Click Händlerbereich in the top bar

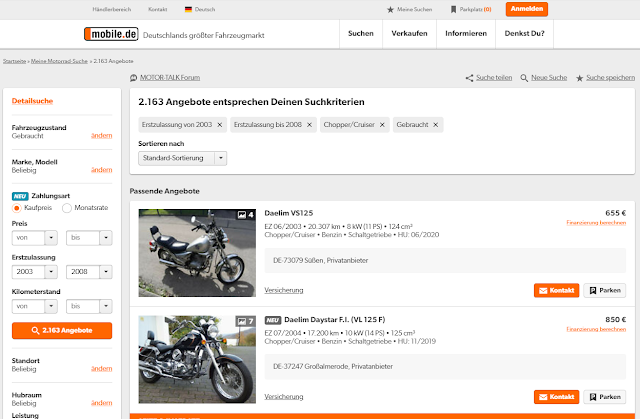[111, 9]
